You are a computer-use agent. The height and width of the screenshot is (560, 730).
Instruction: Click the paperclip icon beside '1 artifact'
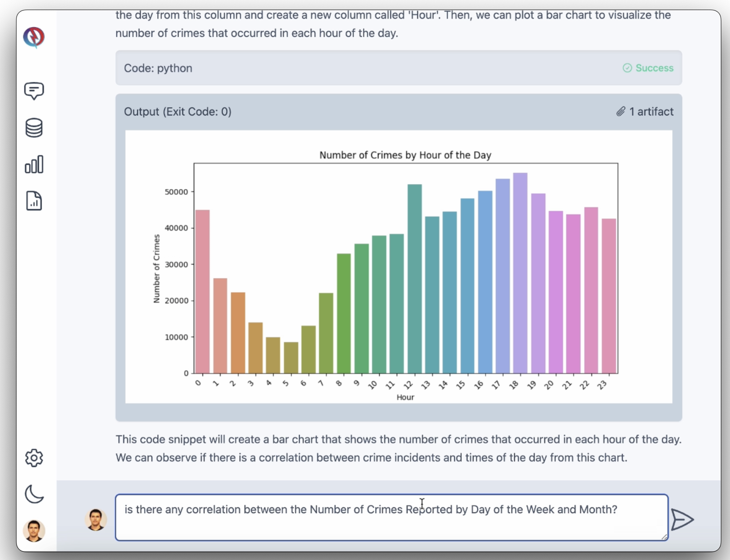click(621, 111)
